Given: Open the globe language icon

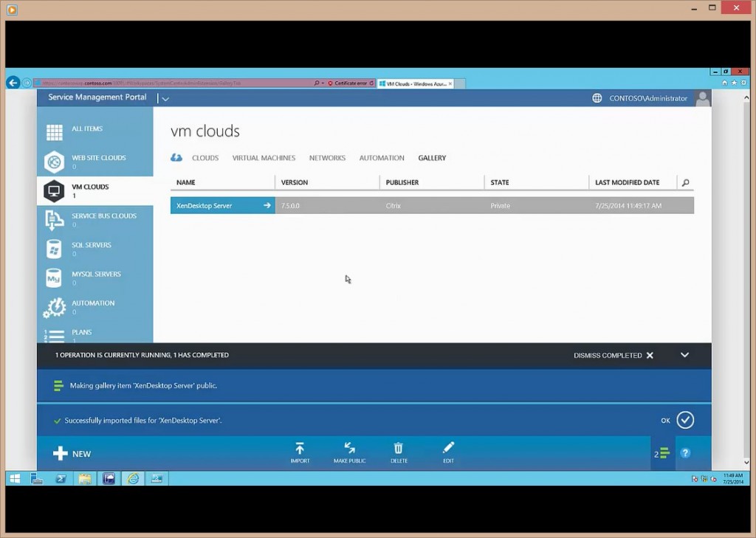Looking at the screenshot, I should pyautogui.click(x=597, y=98).
